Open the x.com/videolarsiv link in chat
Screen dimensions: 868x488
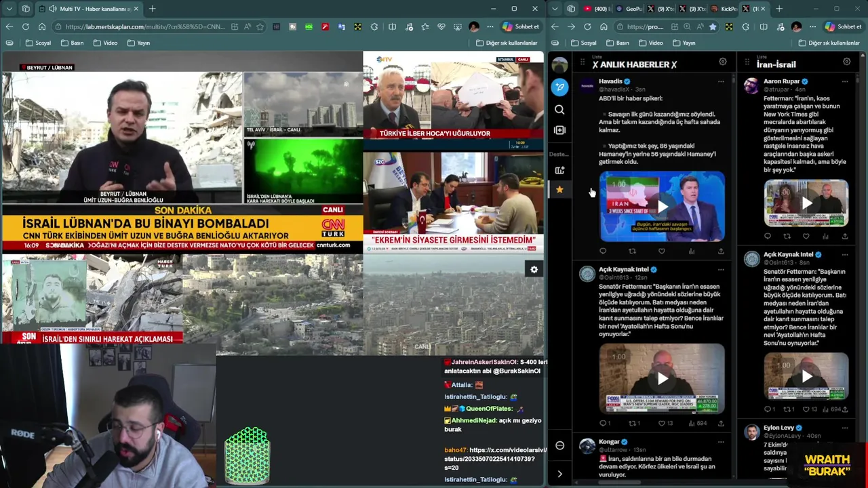coord(495,459)
